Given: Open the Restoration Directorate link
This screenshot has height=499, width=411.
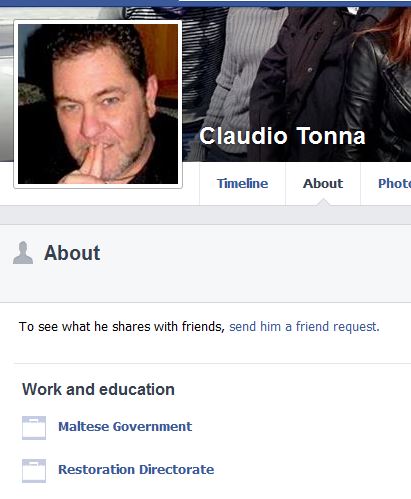Looking at the screenshot, I should pos(136,469).
